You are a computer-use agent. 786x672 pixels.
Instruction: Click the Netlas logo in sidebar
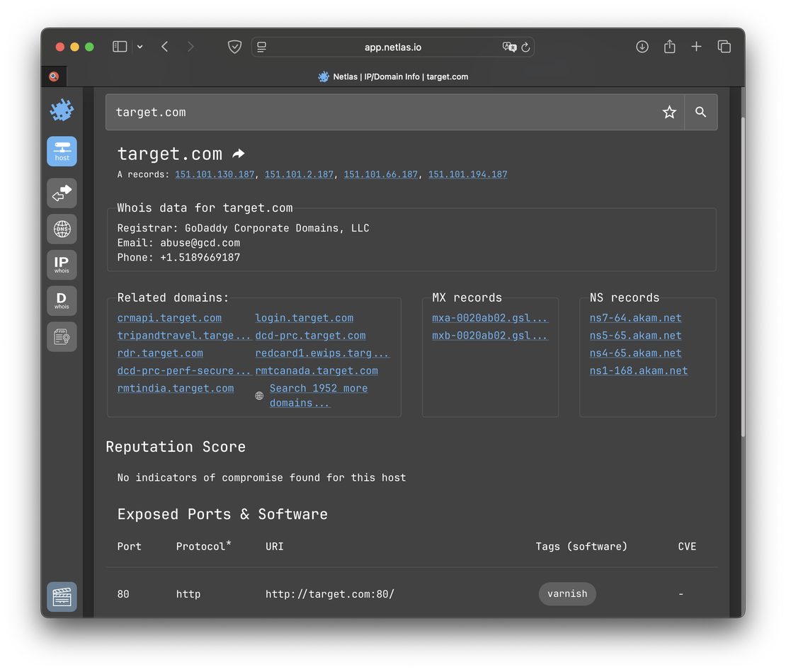click(x=62, y=110)
